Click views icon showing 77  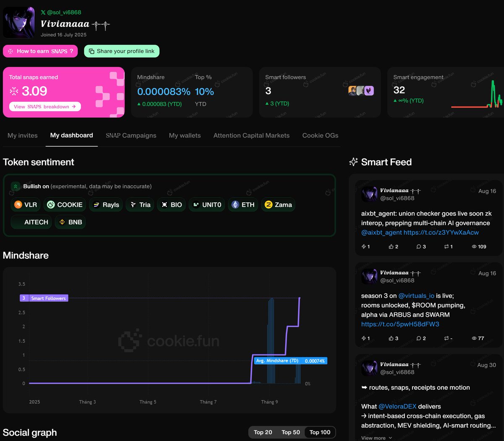point(474,338)
